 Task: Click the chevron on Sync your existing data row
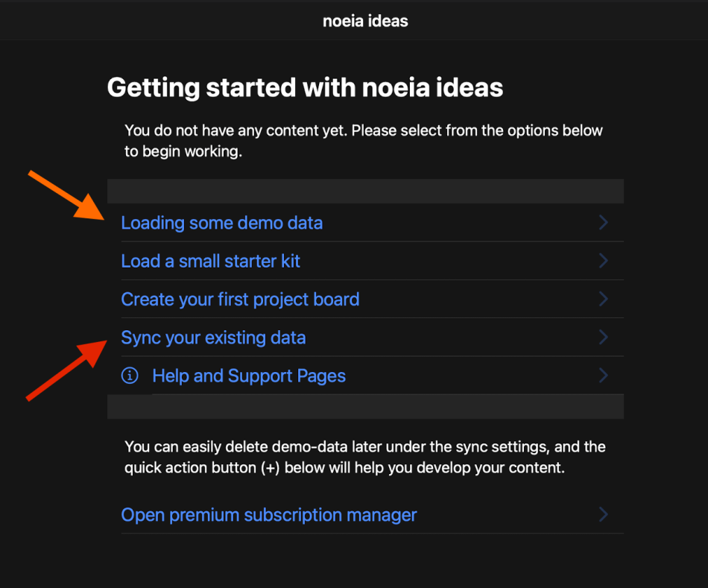click(603, 338)
